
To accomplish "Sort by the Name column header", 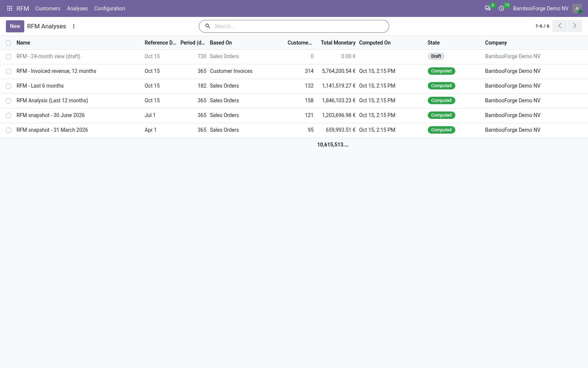I will tap(23, 43).
